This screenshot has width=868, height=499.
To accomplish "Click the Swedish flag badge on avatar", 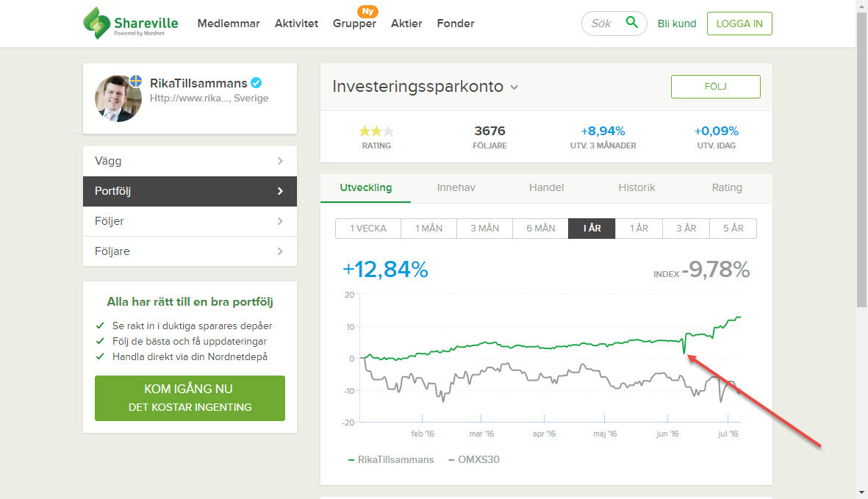I will (135, 80).
